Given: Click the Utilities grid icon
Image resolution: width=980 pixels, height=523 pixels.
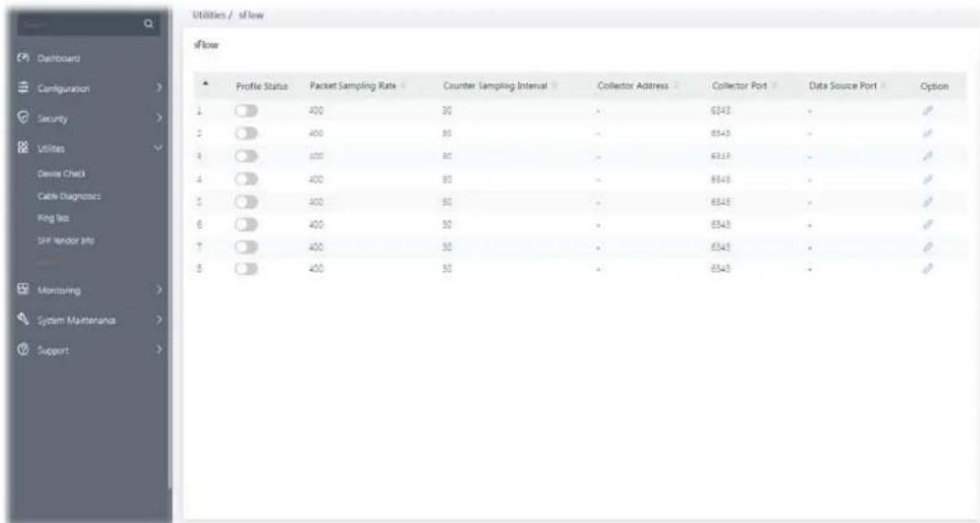Looking at the screenshot, I should tap(23, 148).
